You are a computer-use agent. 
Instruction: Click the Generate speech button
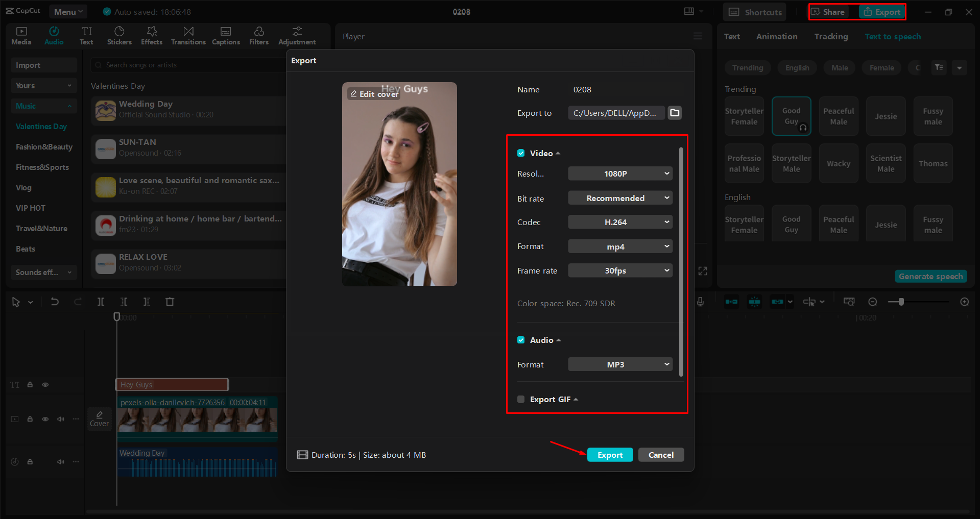point(930,276)
